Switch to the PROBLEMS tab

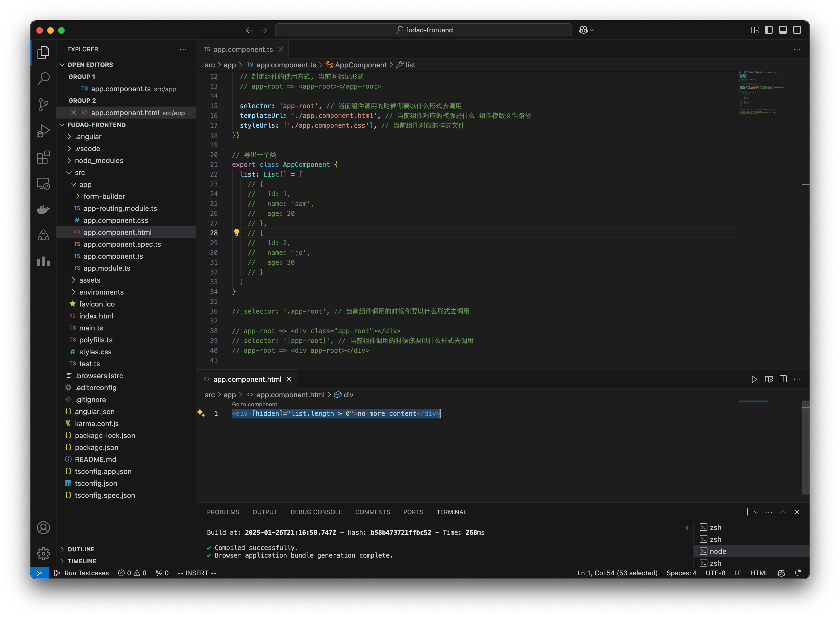(x=223, y=512)
